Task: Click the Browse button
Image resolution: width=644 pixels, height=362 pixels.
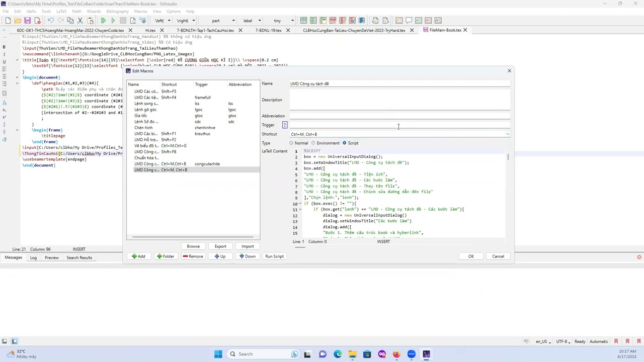Action: pos(193,246)
